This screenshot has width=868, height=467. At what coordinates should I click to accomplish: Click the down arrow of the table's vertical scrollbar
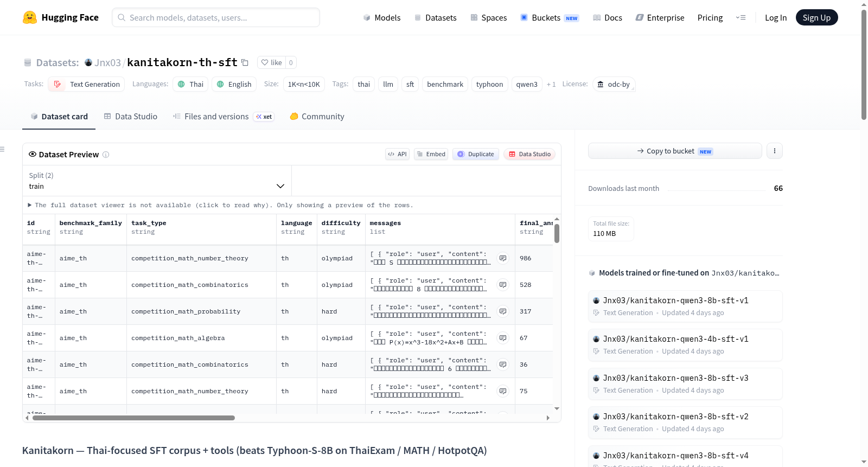557,408
